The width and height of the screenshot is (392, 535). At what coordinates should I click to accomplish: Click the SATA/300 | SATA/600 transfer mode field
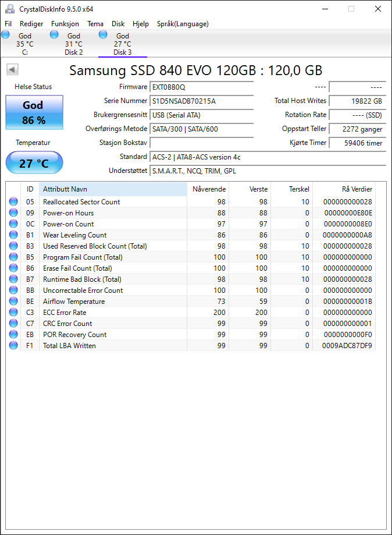pos(201,129)
